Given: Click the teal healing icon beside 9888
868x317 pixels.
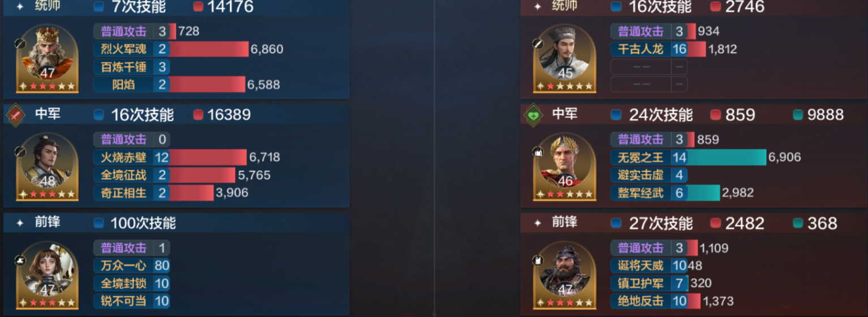Looking at the screenshot, I should [798, 115].
